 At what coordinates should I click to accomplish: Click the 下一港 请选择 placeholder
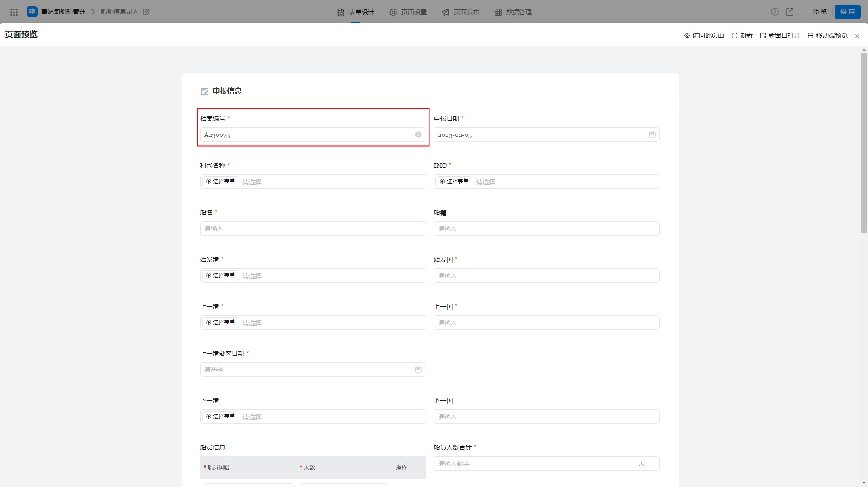click(x=252, y=417)
